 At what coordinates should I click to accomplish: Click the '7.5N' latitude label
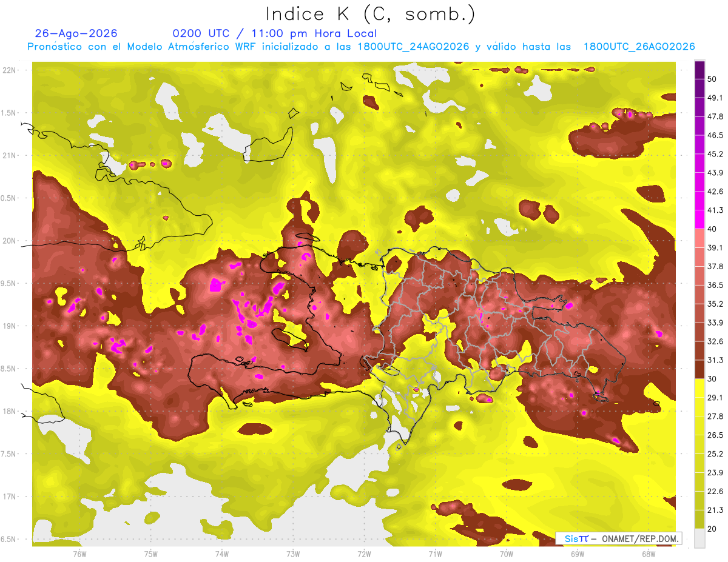tap(8, 454)
